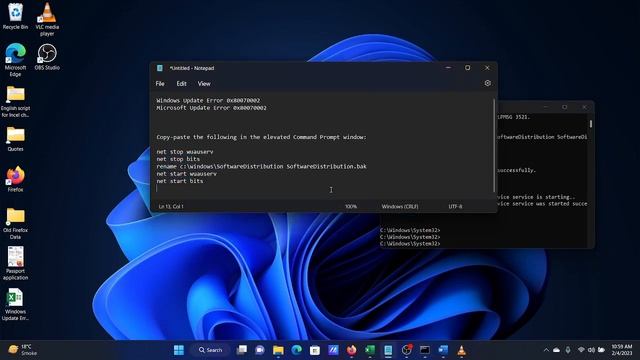This screenshot has height=360, width=640.
Task: Open Word from the taskbar
Action: click(443, 350)
